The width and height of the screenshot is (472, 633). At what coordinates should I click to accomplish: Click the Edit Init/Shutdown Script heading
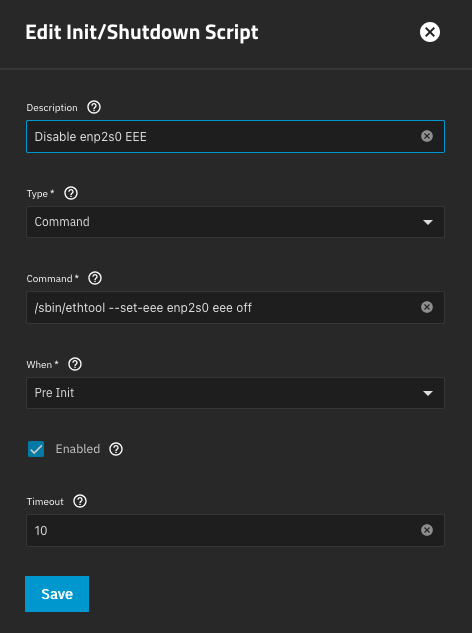coord(142,32)
